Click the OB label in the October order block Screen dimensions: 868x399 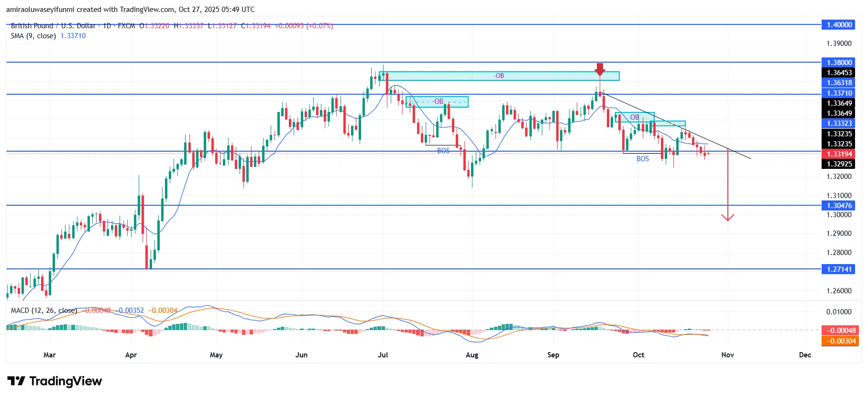click(x=634, y=117)
